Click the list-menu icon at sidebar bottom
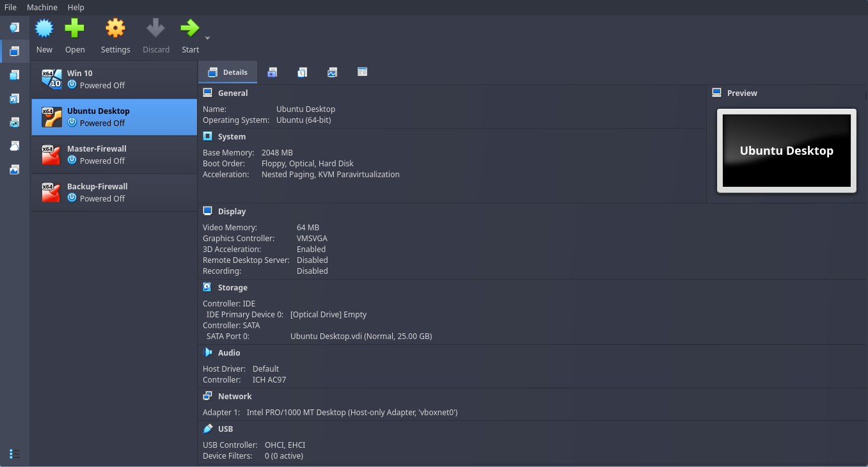This screenshot has height=467, width=868. click(14, 454)
